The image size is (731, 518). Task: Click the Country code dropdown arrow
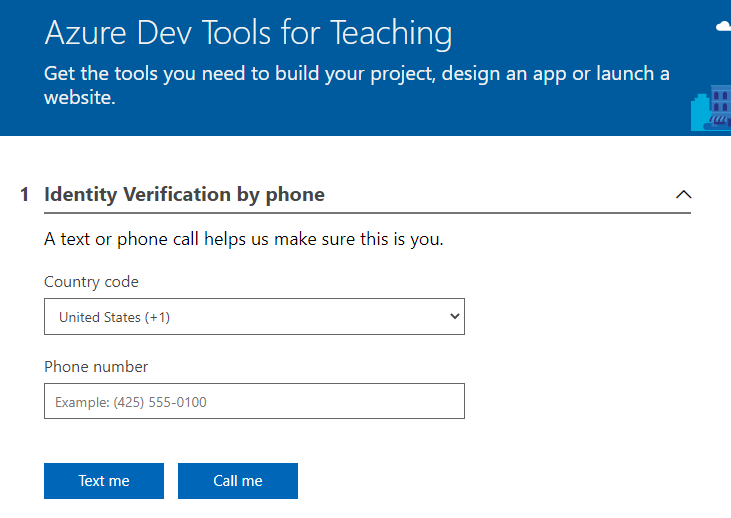pyautogui.click(x=455, y=316)
